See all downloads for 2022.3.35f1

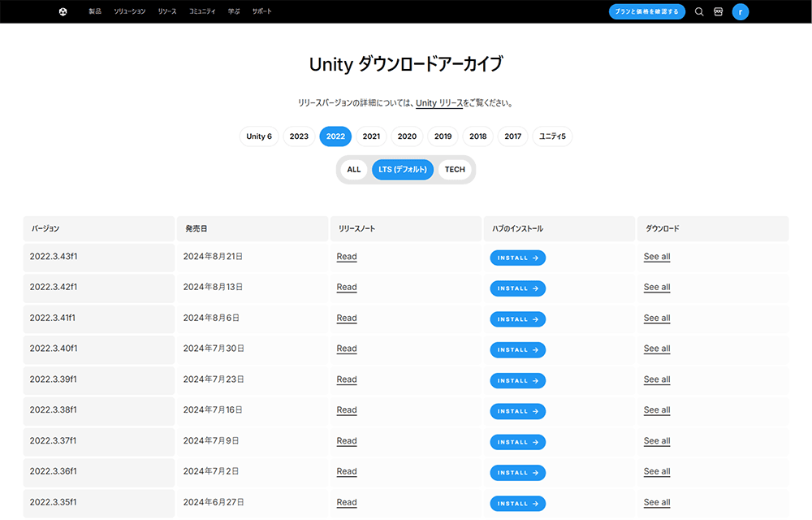click(657, 502)
